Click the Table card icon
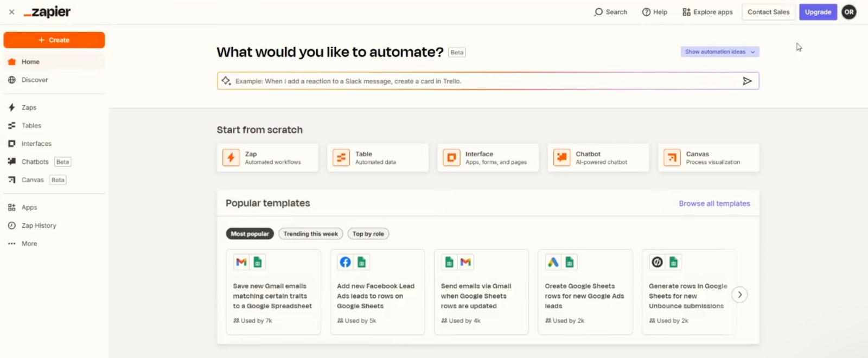The height and width of the screenshot is (358, 868). click(x=341, y=158)
